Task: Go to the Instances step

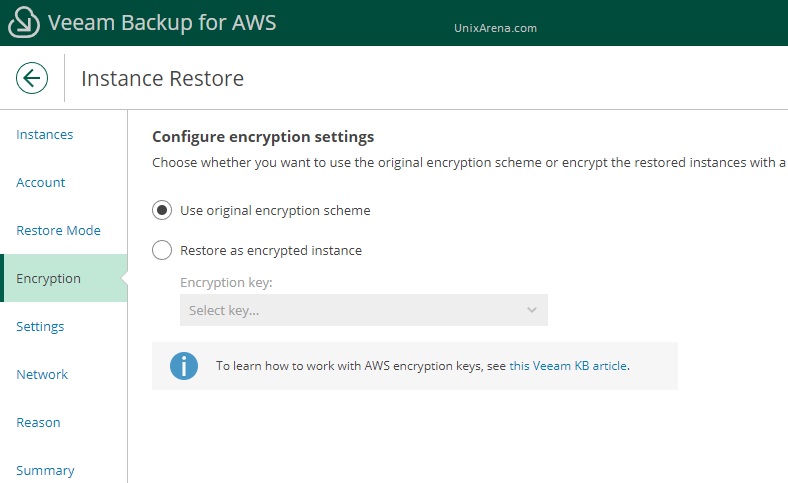Action: click(x=45, y=135)
